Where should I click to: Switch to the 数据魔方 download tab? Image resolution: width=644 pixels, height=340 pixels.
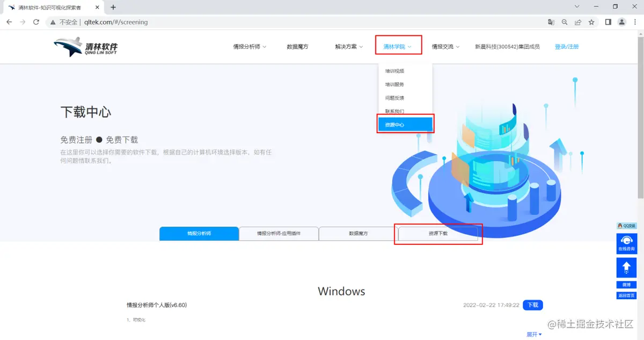click(x=358, y=234)
